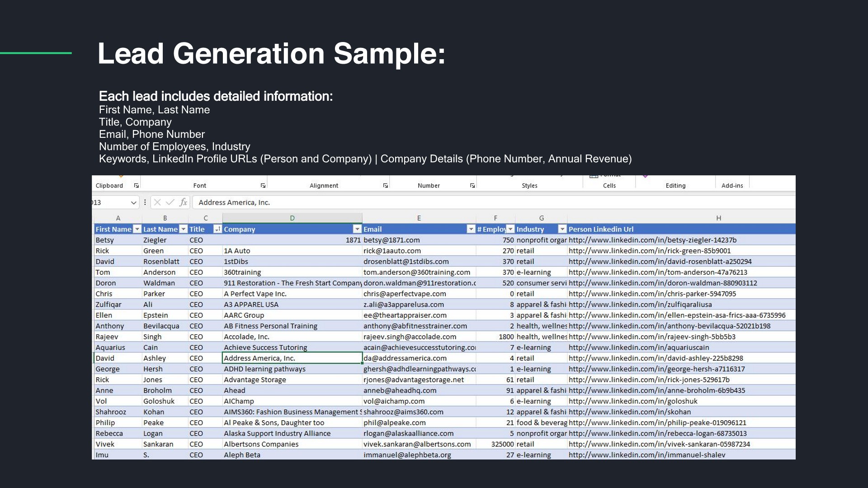Viewport: 868px width, 488px height.
Task: Toggle the sort indicator on the Title column
Action: (217, 229)
